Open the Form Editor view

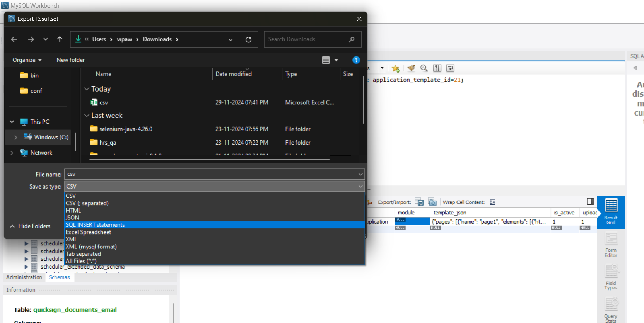(x=611, y=245)
